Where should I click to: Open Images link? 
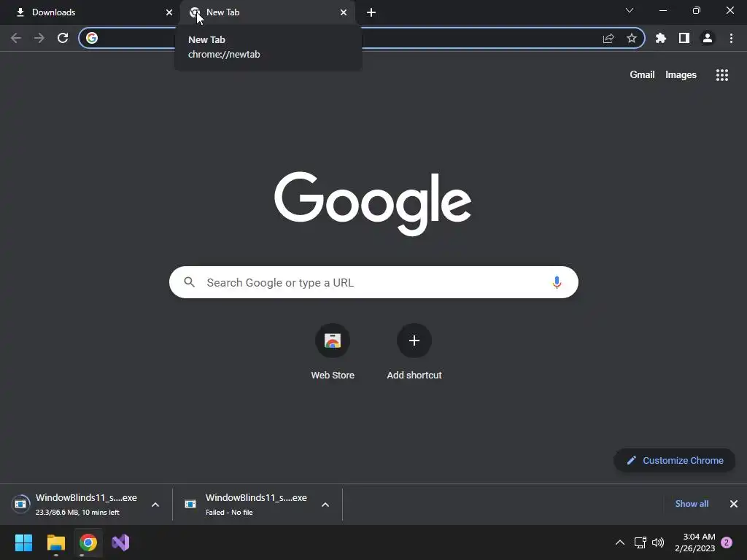pyautogui.click(x=681, y=75)
